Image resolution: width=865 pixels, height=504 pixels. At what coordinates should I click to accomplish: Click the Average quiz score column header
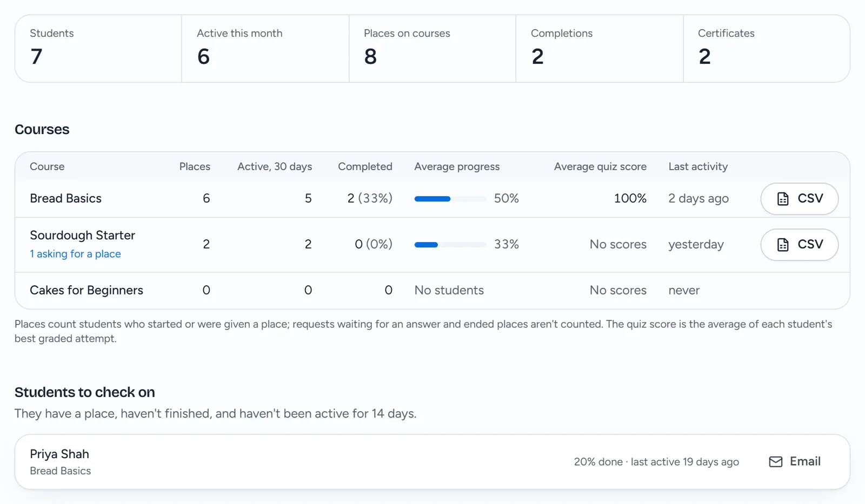[600, 166]
